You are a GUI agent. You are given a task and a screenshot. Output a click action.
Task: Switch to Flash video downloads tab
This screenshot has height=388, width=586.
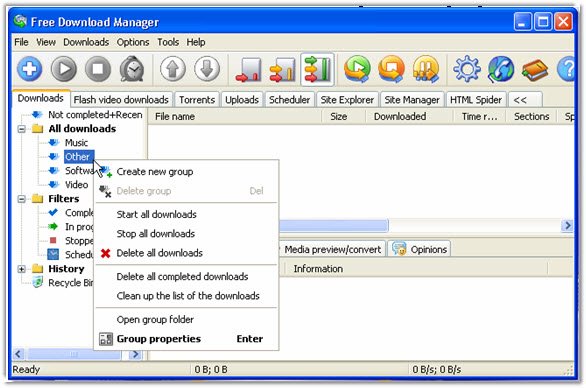(121, 100)
